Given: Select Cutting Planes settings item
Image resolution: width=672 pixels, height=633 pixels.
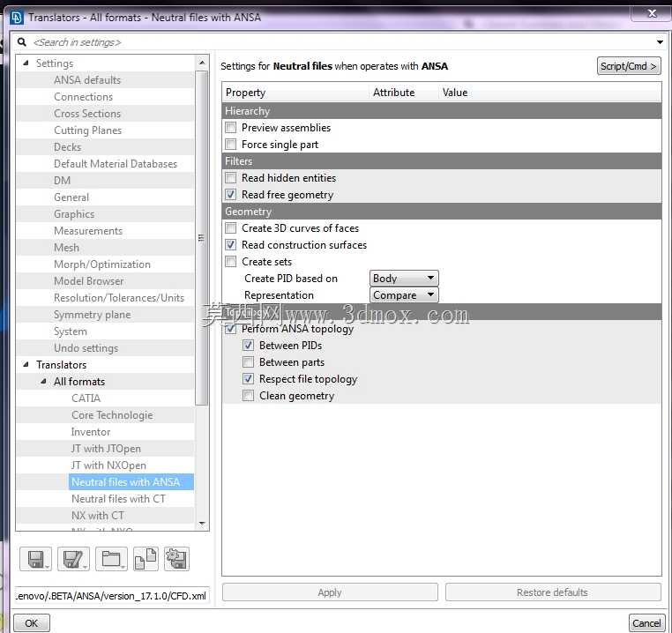Looking at the screenshot, I should tap(88, 130).
